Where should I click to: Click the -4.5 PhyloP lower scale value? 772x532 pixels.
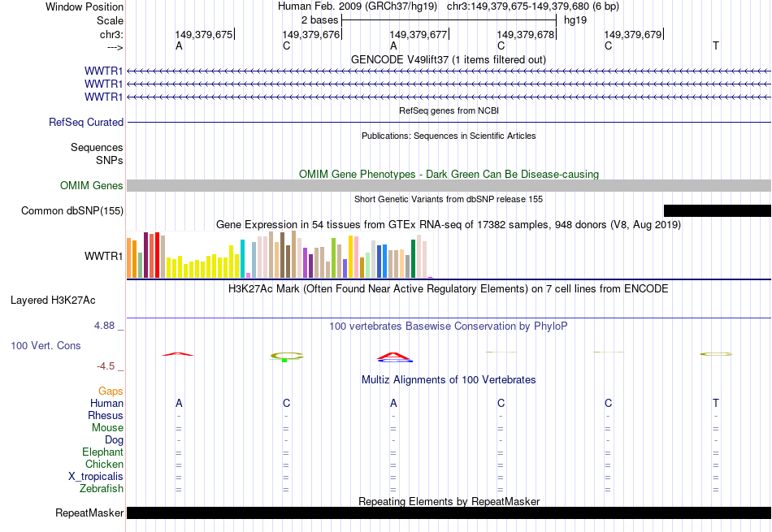point(106,366)
